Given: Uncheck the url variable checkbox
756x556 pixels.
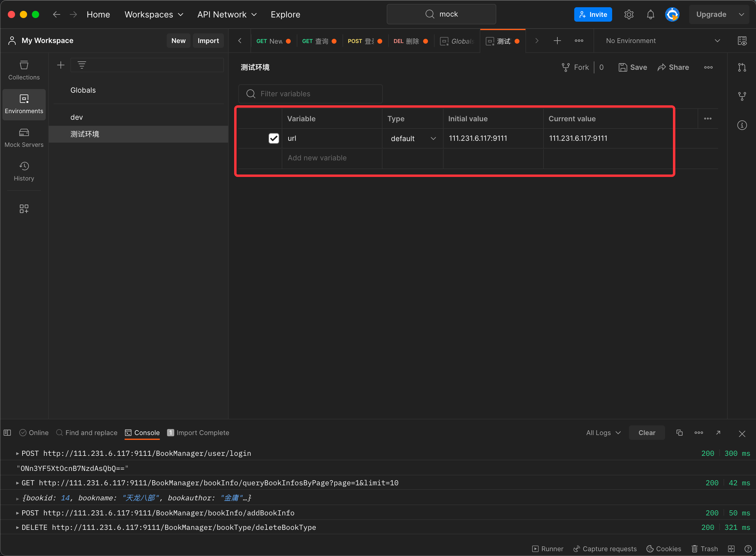Looking at the screenshot, I should pyautogui.click(x=274, y=138).
